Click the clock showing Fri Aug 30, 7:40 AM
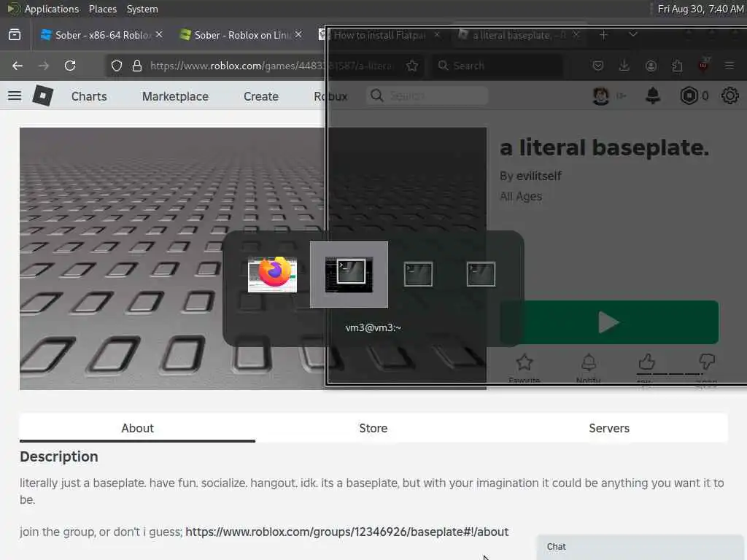Image resolution: width=747 pixels, height=560 pixels. tap(700, 9)
